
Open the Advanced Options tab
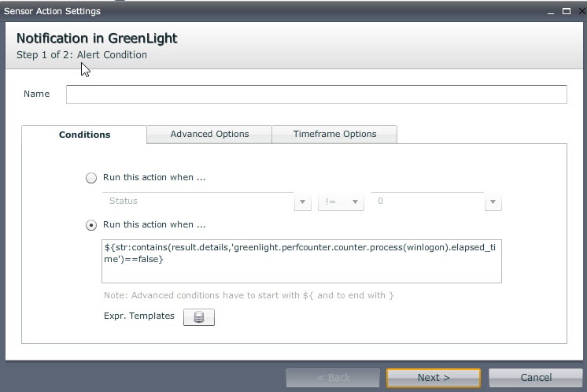[x=209, y=134]
